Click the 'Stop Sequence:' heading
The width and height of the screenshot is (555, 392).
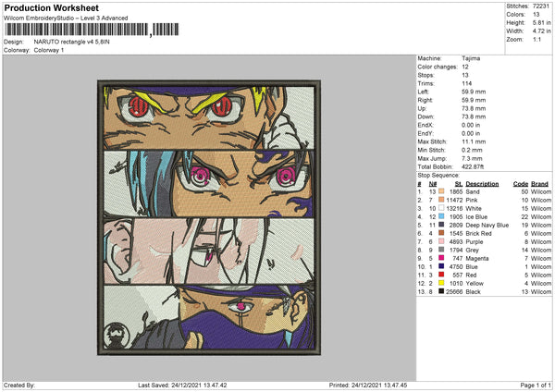click(438, 175)
